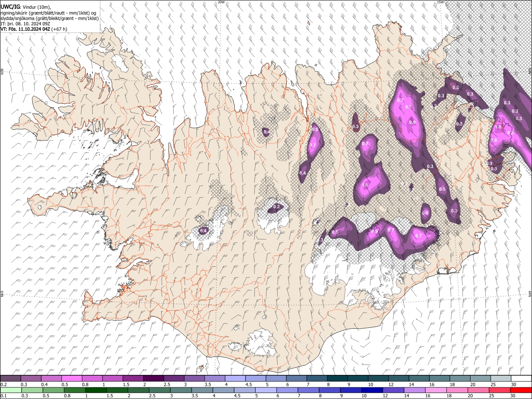Click the '0.5' value in the northern snow streak

tap(315, 130)
